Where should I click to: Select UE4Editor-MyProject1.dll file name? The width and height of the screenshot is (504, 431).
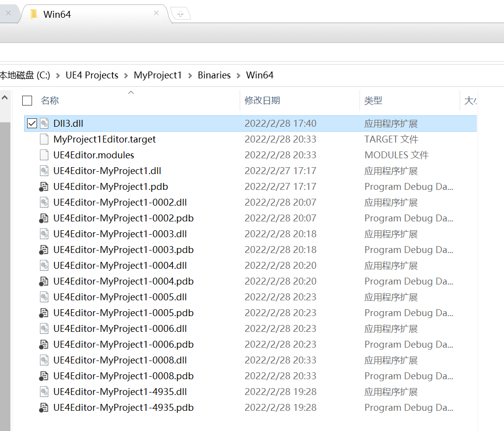[x=107, y=171]
